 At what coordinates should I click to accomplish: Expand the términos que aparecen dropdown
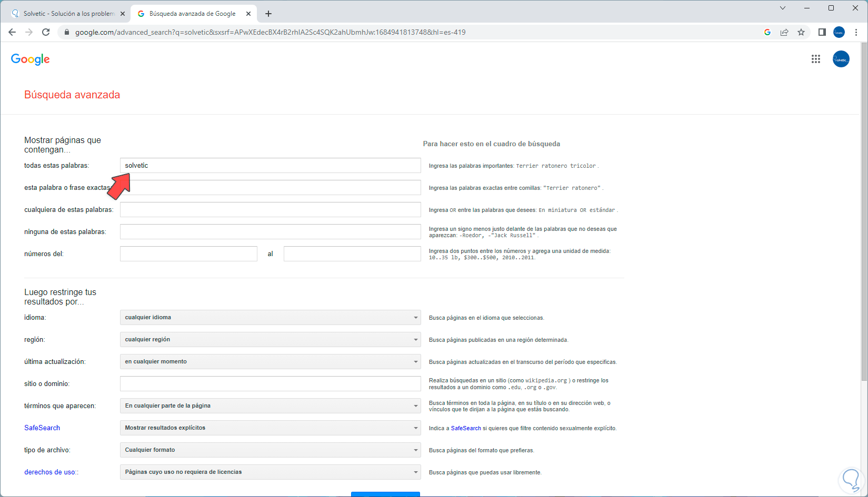tap(271, 406)
